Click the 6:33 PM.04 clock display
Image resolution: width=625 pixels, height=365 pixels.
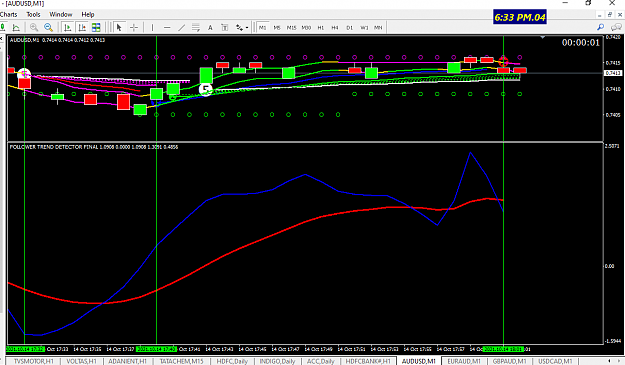(520, 17)
